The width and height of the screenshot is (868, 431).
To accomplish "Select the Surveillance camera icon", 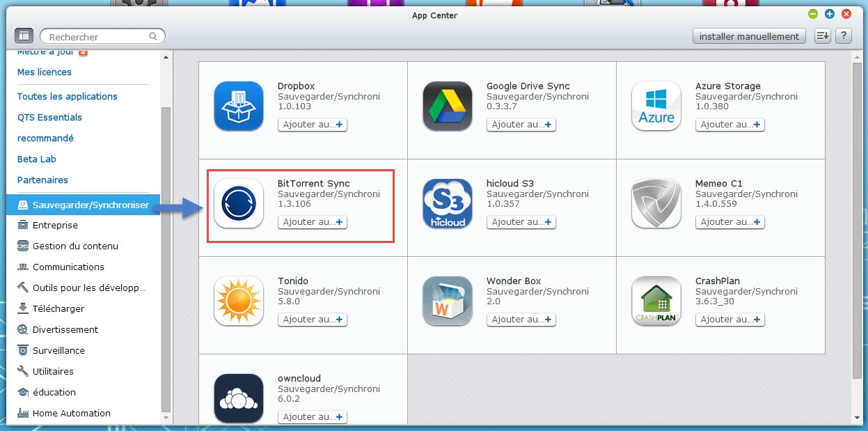I will 23,350.
